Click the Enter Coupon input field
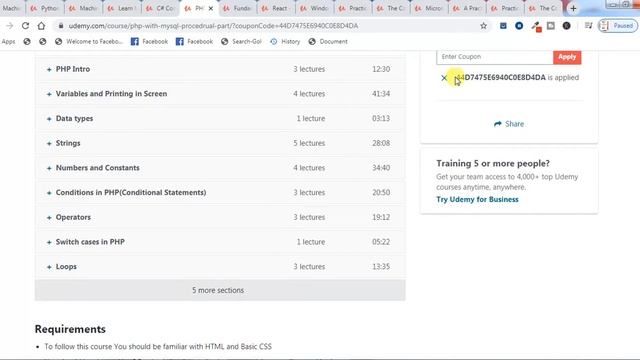Viewport: 640px width, 360px height. click(x=495, y=57)
